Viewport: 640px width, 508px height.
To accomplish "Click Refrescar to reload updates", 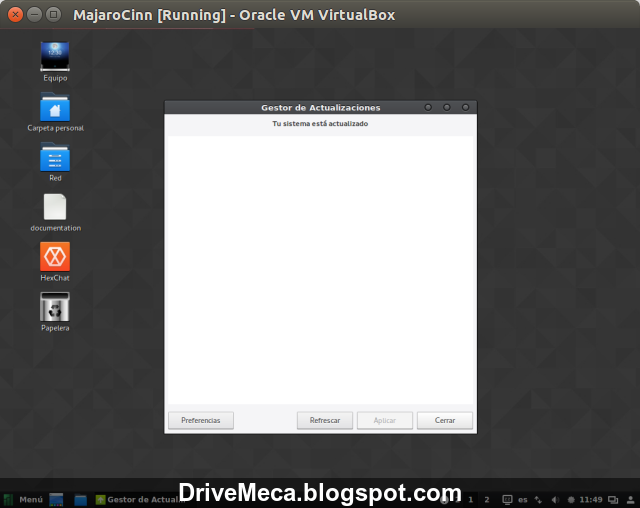I will [x=325, y=420].
